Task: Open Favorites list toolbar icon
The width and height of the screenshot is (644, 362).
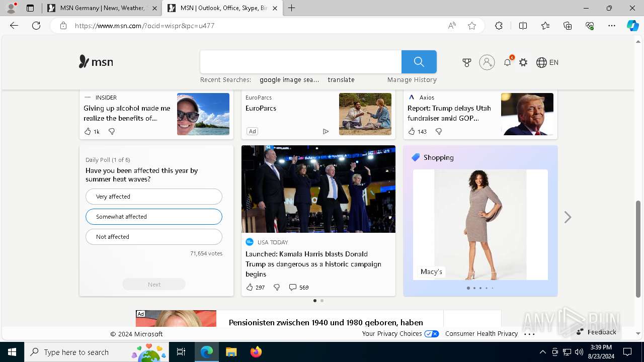Action: (545, 26)
